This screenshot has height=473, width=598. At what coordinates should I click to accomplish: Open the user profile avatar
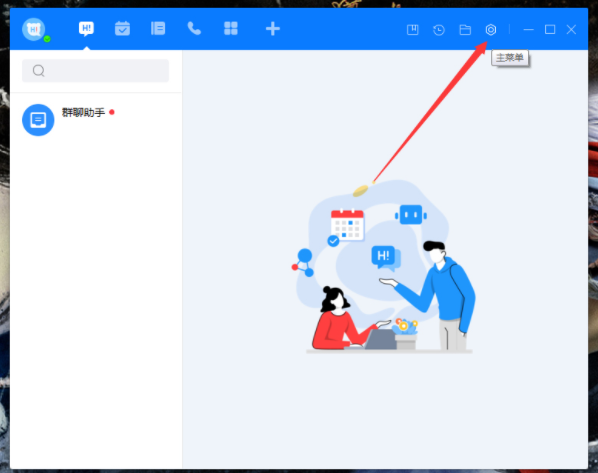pyautogui.click(x=34, y=29)
